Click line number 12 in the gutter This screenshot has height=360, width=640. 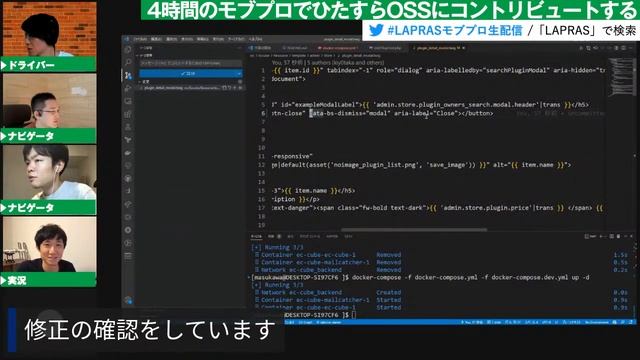[x=262, y=165]
